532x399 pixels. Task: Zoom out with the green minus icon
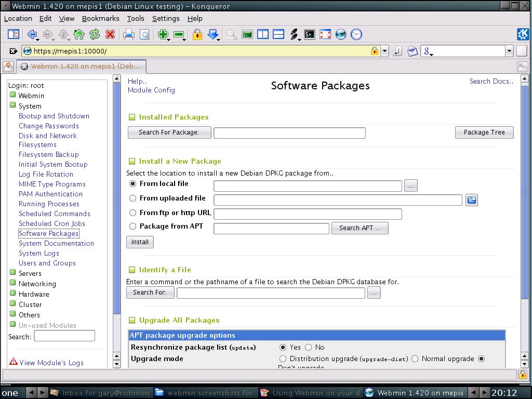(x=179, y=34)
